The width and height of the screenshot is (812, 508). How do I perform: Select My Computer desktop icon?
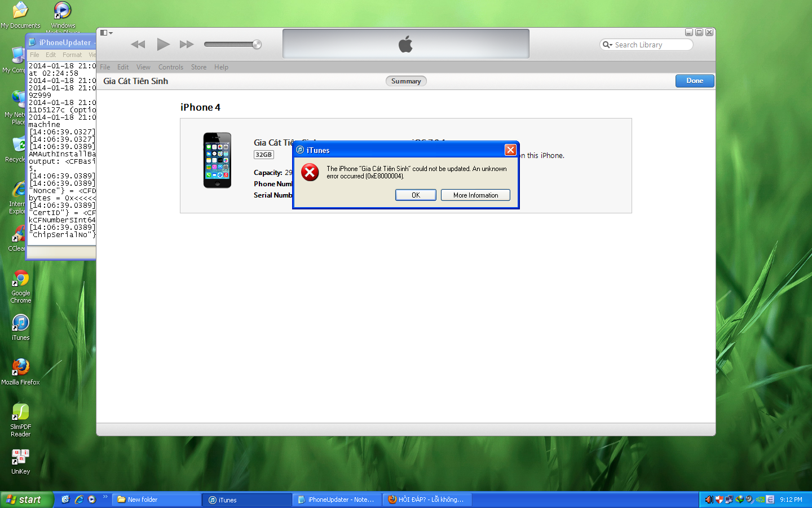(14, 60)
